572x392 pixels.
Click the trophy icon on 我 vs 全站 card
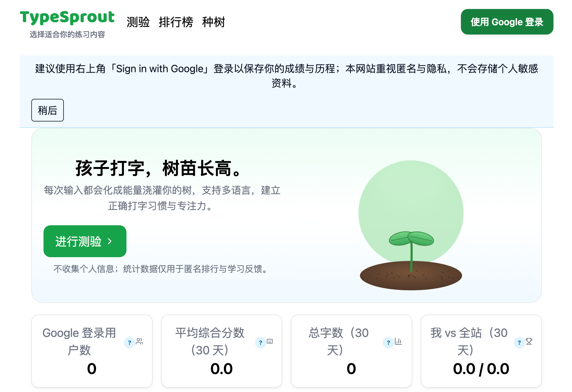click(x=529, y=341)
